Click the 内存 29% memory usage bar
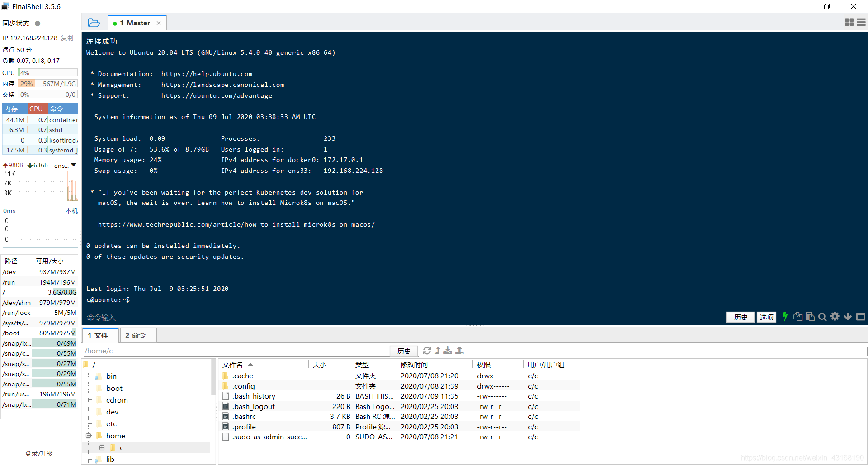Viewport: 868px width, 466px height. pyautogui.click(x=47, y=84)
